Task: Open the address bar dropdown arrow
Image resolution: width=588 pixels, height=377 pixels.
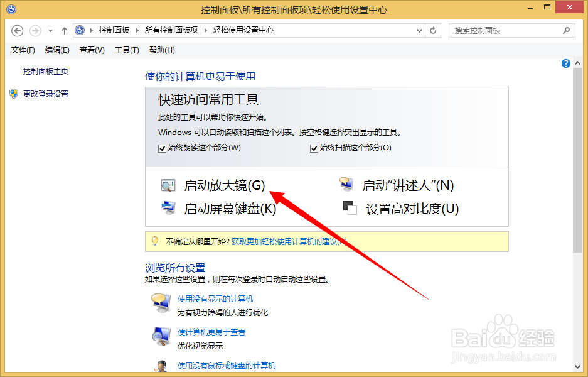Action: pos(418,30)
